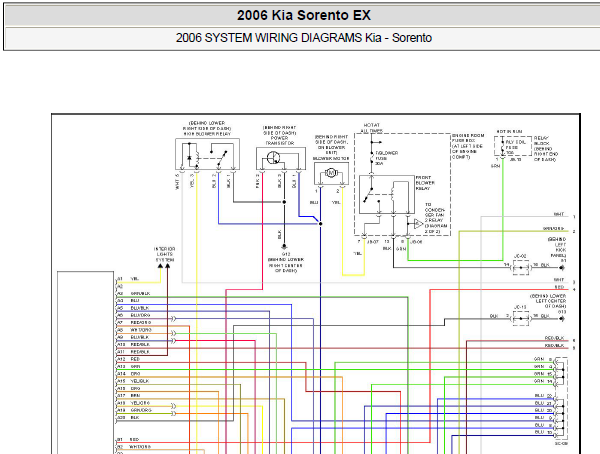Image resolution: width=600 pixels, height=454 pixels.
Task: Click the splice connector symbol on A9 BLU/BLK wire
Action: [173, 341]
